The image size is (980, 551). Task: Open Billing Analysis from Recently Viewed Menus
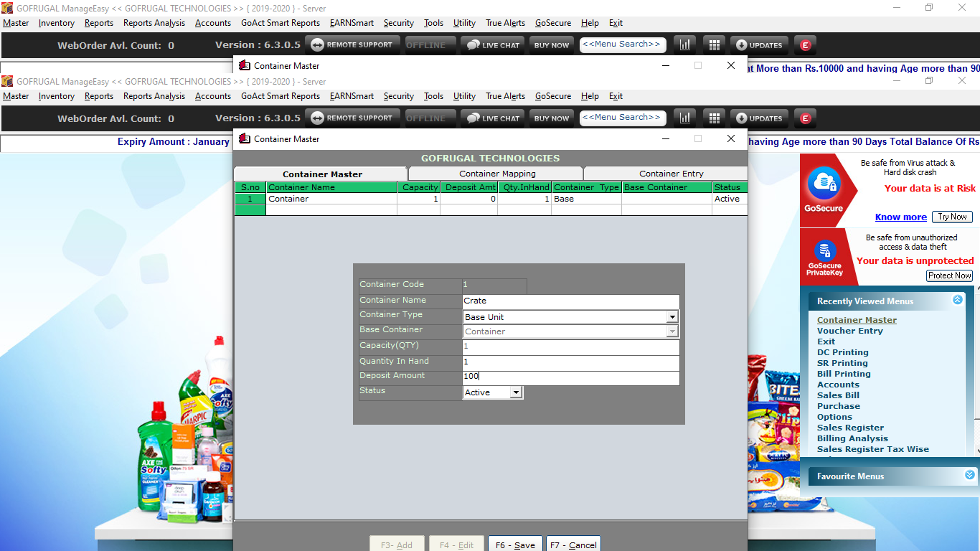(x=852, y=438)
